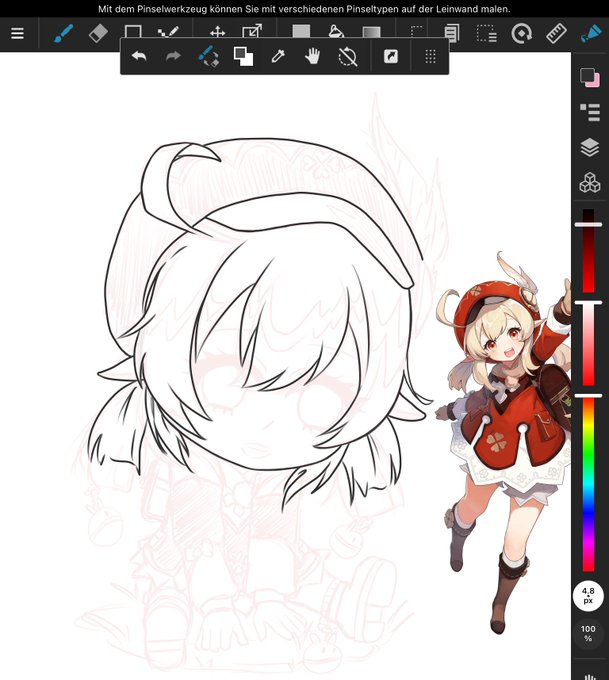609x680 pixels.
Task: Tap the Klee reference image
Action: pos(503,442)
